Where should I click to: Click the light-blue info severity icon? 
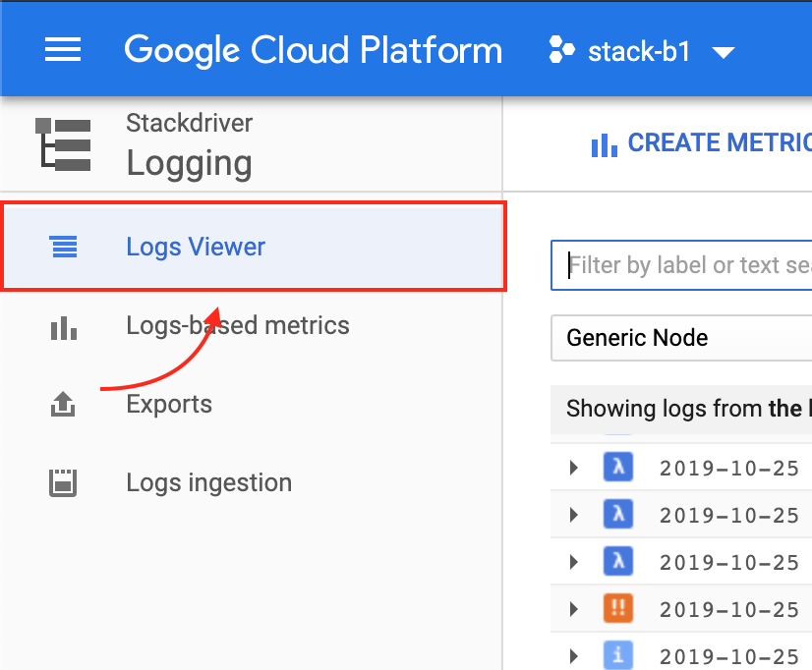pyautogui.click(x=618, y=655)
